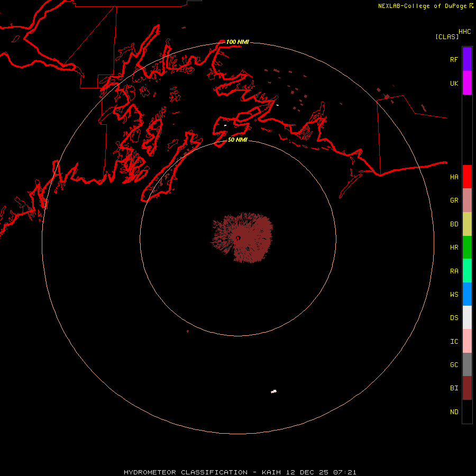
Task: Click the ND black legend swatch
Action: [x=467, y=411]
